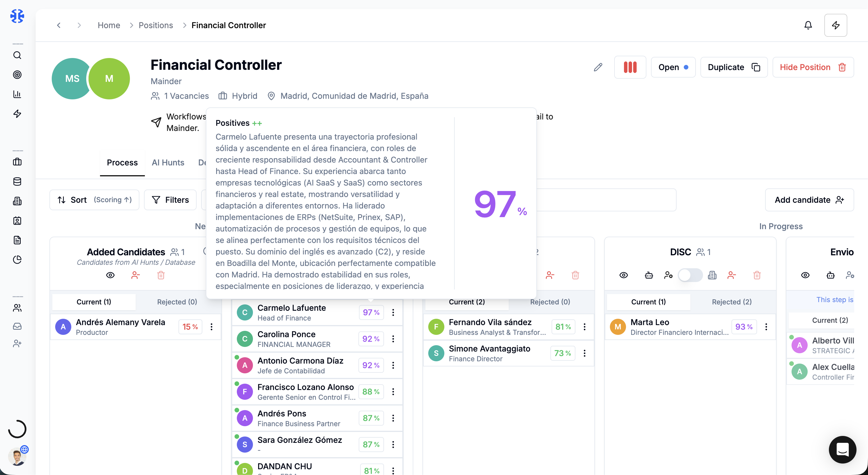Click sidebar database icon
The height and width of the screenshot is (475, 868).
[17, 182]
